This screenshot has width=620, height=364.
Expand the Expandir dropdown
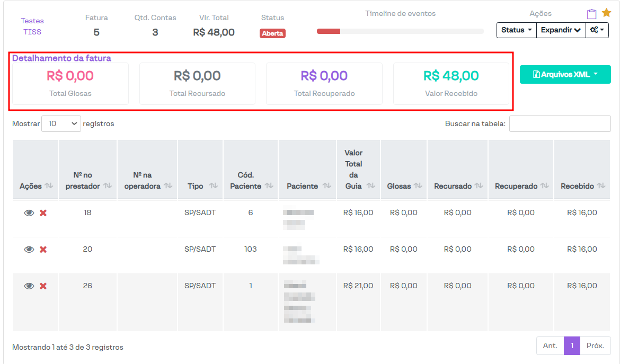pos(561,30)
